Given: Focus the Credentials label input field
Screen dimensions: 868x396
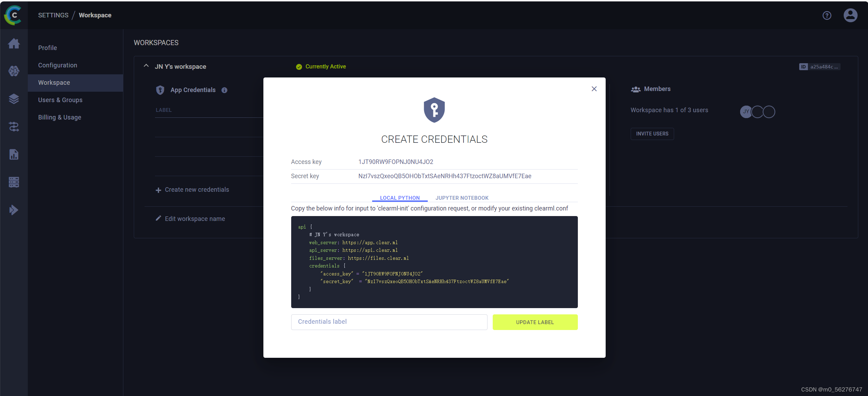Looking at the screenshot, I should tap(389, 322).
